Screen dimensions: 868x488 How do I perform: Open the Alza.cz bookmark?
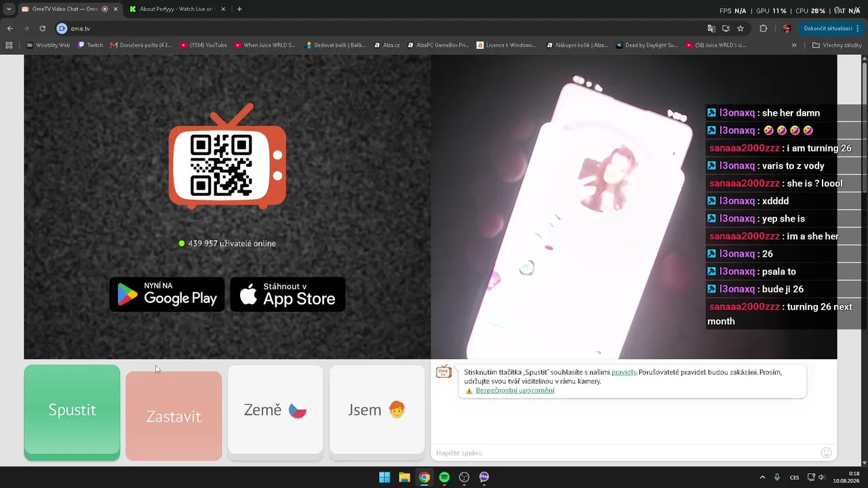tap(387, 45)
